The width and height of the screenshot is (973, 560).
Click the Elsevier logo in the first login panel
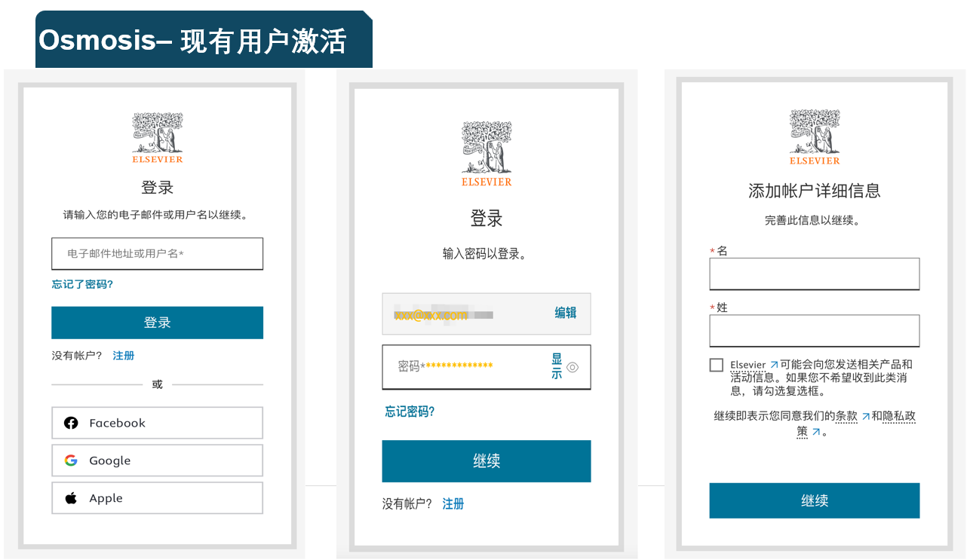tap(158, 138)
